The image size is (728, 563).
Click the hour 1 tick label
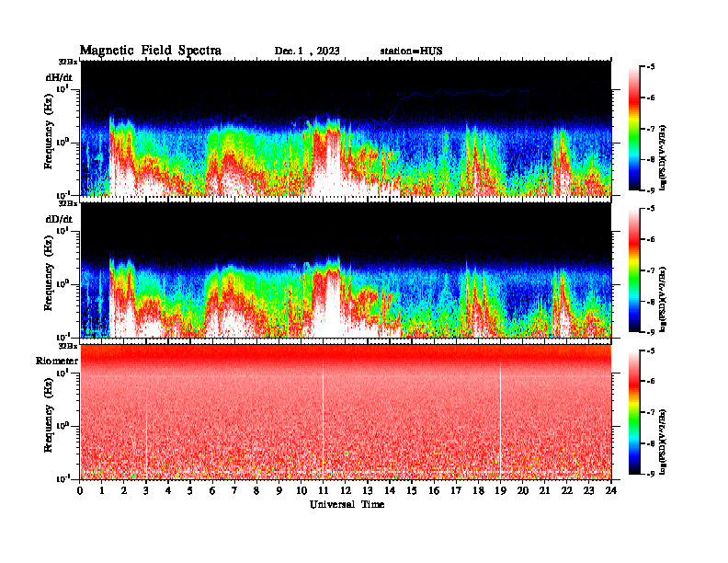[x=102, y=490]
